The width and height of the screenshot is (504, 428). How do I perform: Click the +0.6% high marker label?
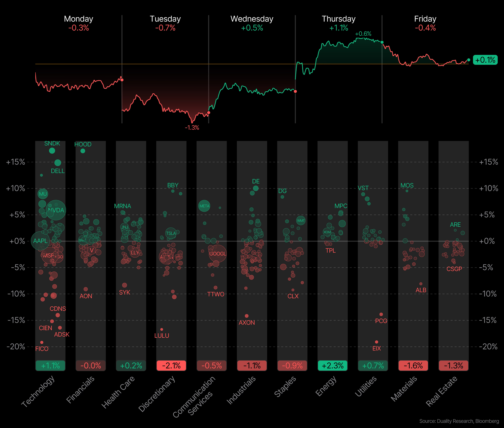(x=363, y=34)
